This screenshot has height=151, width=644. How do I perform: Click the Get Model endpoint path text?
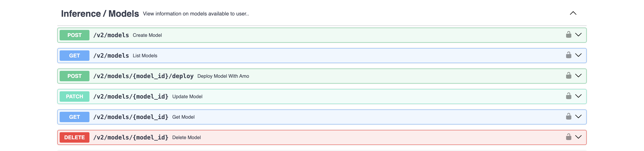(x=130, y=117)
